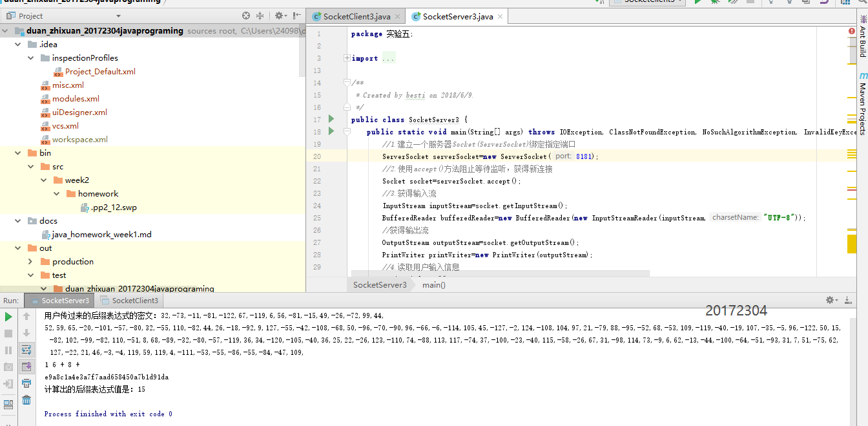Click the Up stack trace arrow
The image size is (868, 426).
[26, 317]
